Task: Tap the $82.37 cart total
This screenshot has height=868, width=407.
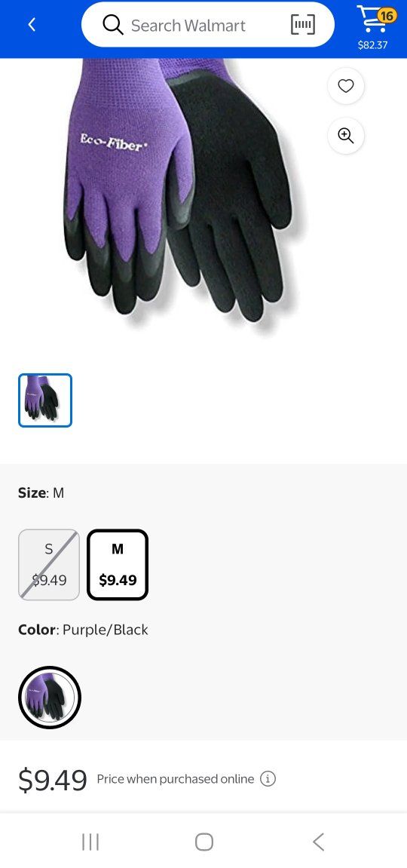Action: (373, 44)
